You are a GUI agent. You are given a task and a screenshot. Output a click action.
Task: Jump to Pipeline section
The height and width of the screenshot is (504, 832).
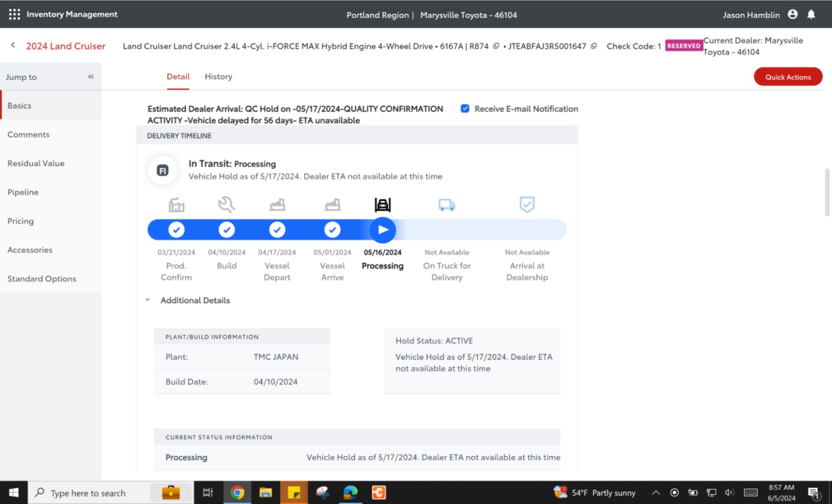click(x=51, y=192)
